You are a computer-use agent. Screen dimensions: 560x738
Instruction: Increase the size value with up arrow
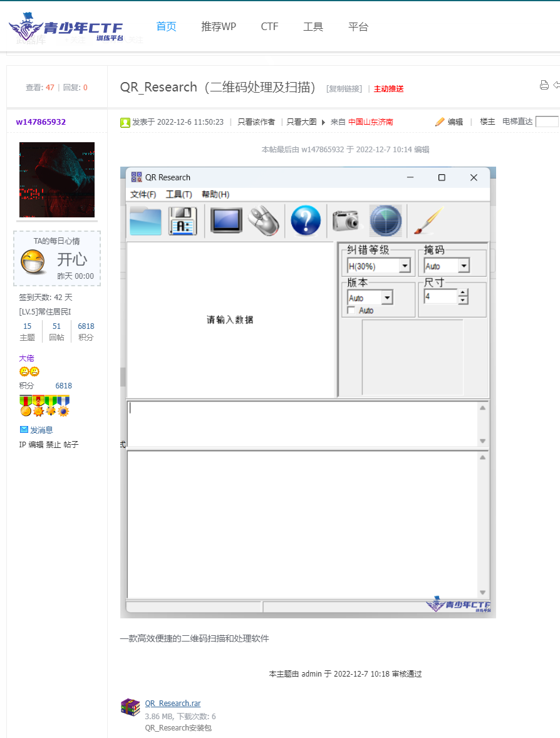(463, 293)
